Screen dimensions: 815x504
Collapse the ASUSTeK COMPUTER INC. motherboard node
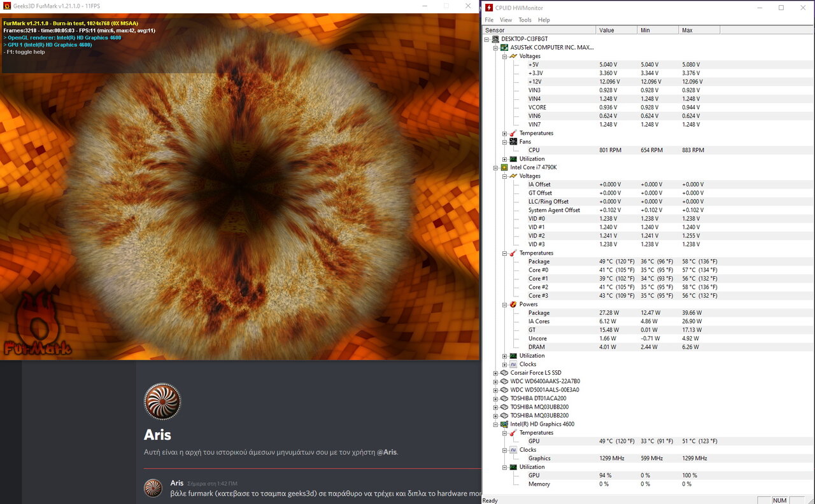[x=496, y=48]
